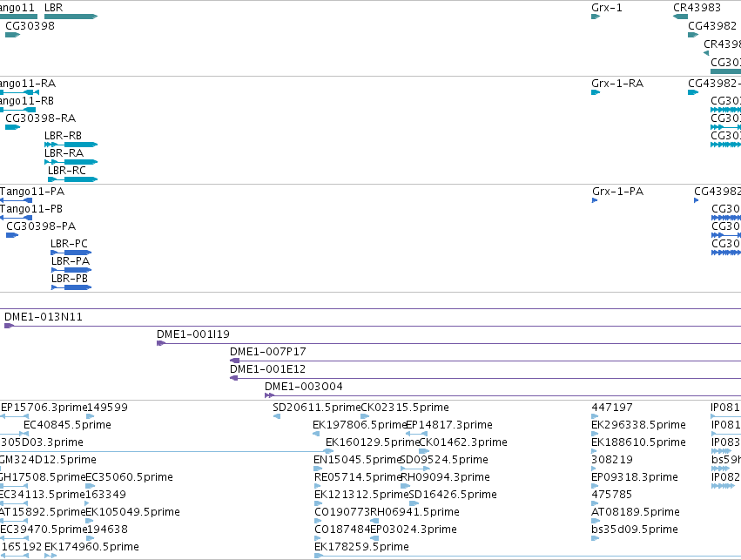Click the bs35d09.5prime EST label
The width and height of the screenshot is (741, 560).
click(x=635, y=530)
